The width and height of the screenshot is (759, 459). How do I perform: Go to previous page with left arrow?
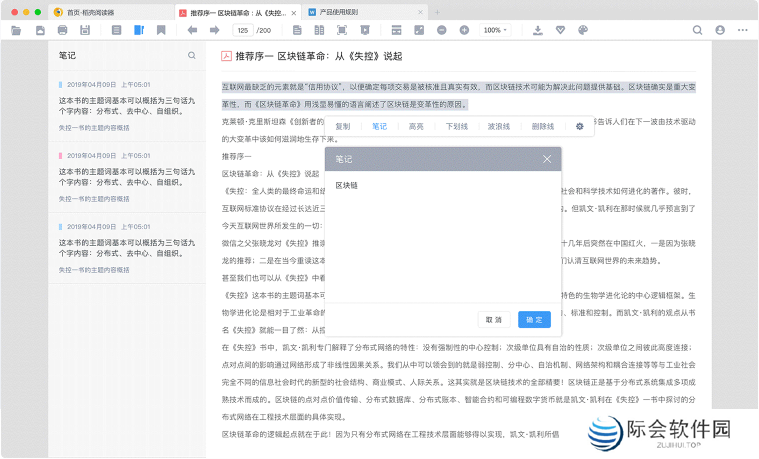click(x=192, y=30)
